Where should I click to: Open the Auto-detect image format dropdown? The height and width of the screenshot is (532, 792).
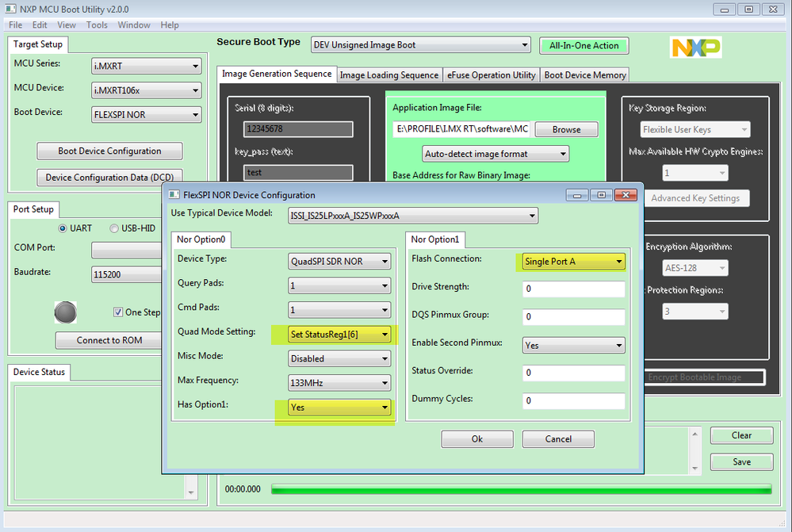495,154
